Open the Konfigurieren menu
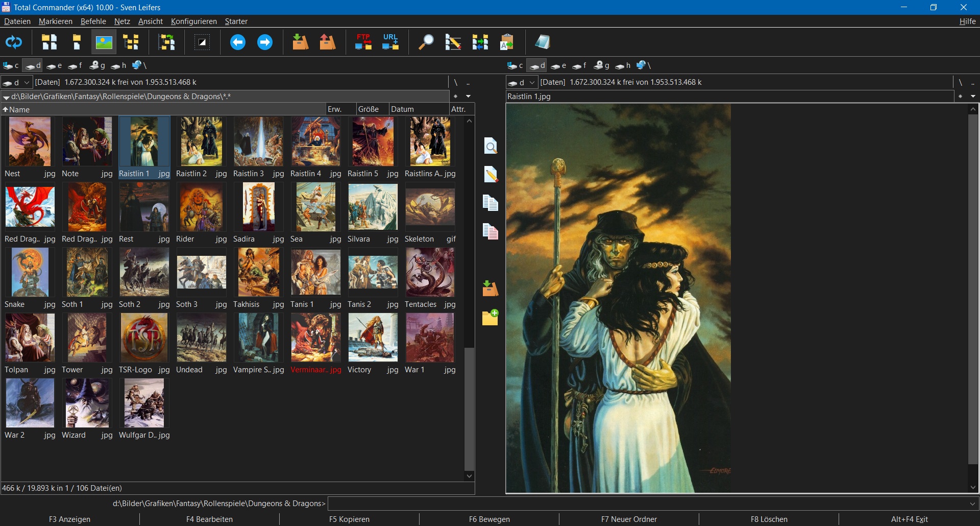The image size is (980, 526). click(194, 21)
